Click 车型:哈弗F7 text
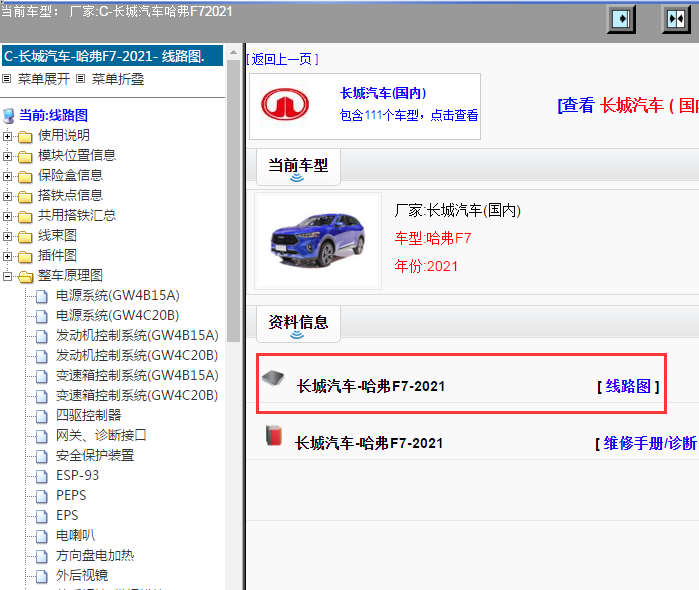The height and width of the screenshot is (590, 699). point(433,238)
